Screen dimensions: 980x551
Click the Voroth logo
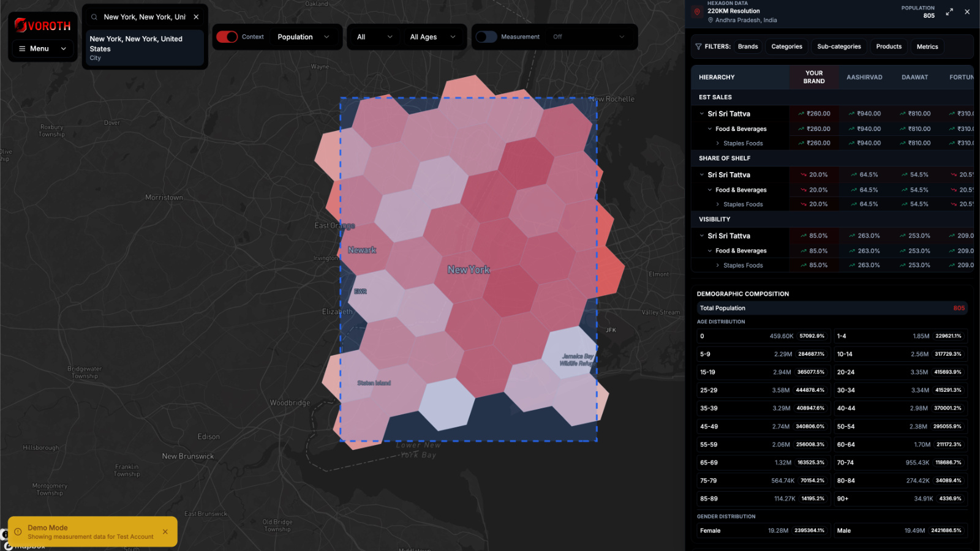[43, 26]
